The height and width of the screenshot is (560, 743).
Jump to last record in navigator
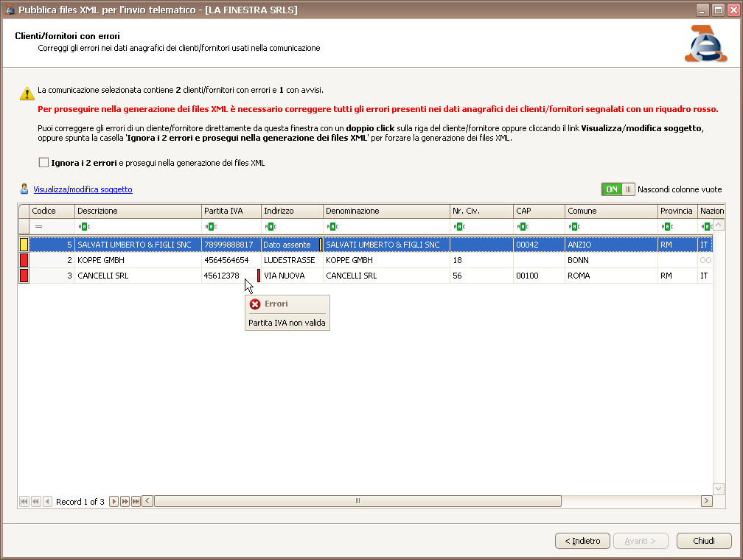136,501
